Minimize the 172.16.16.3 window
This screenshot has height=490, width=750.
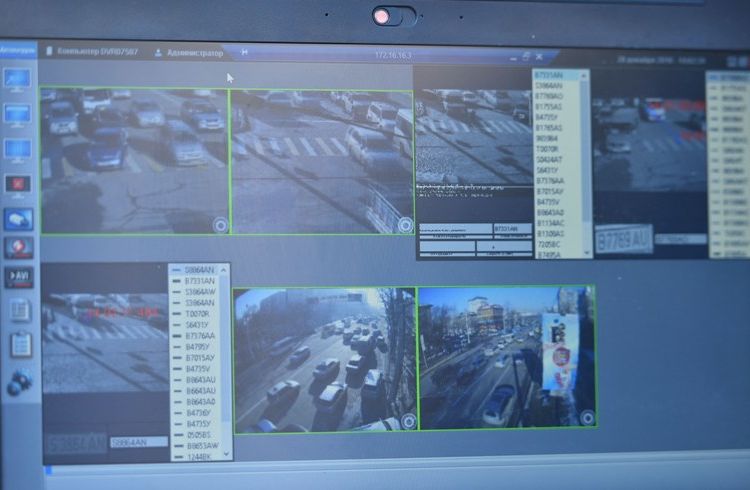point(513,59)
